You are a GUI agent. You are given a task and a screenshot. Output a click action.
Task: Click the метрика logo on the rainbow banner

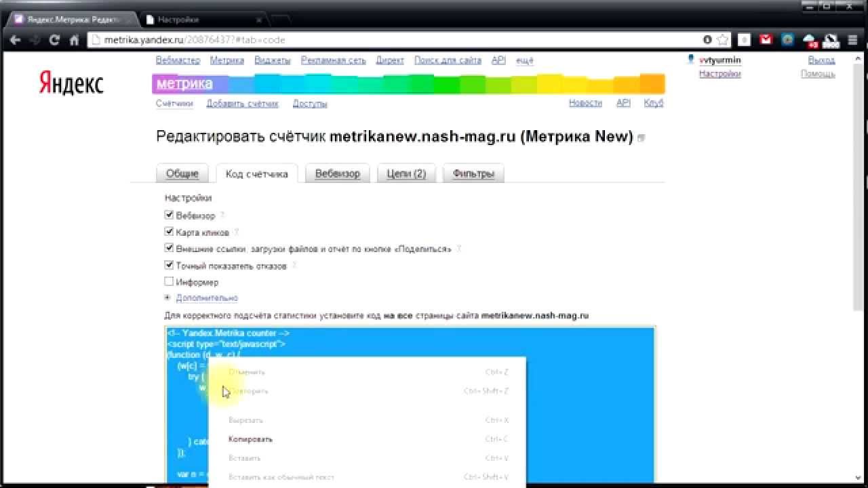tap(184, 84)
